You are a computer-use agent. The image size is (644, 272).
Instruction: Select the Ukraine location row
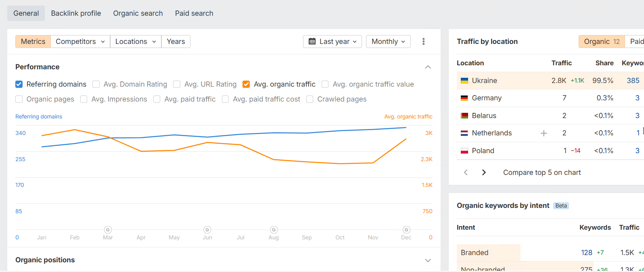pos(504,81)
